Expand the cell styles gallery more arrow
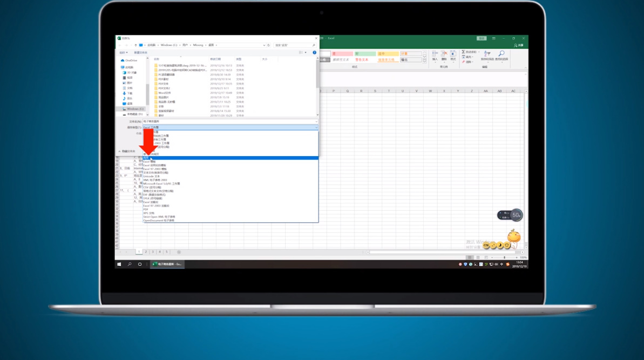This screenshot has width=644, height=360. click(425, 61)
